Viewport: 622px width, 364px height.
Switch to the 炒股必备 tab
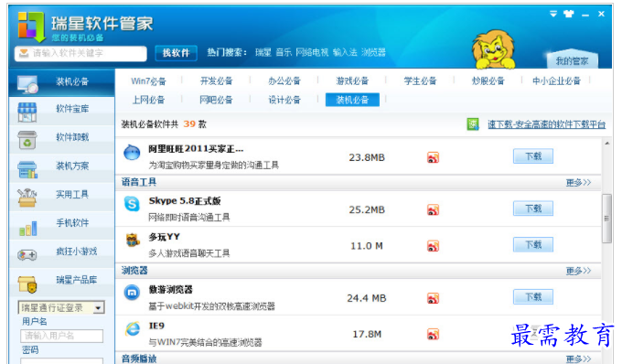488,81
